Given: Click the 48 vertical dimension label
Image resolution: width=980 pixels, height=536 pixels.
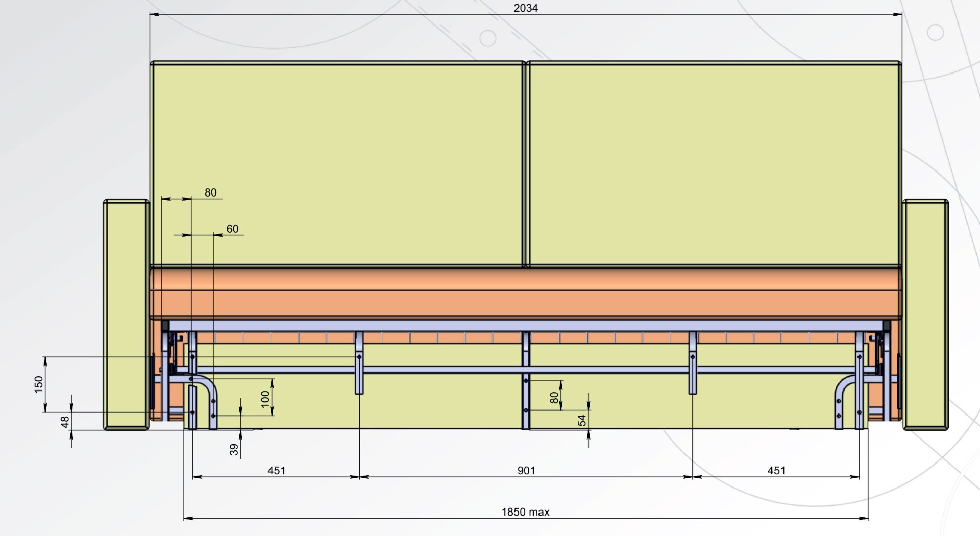Looking at the screenshot, I should [65, 422].
